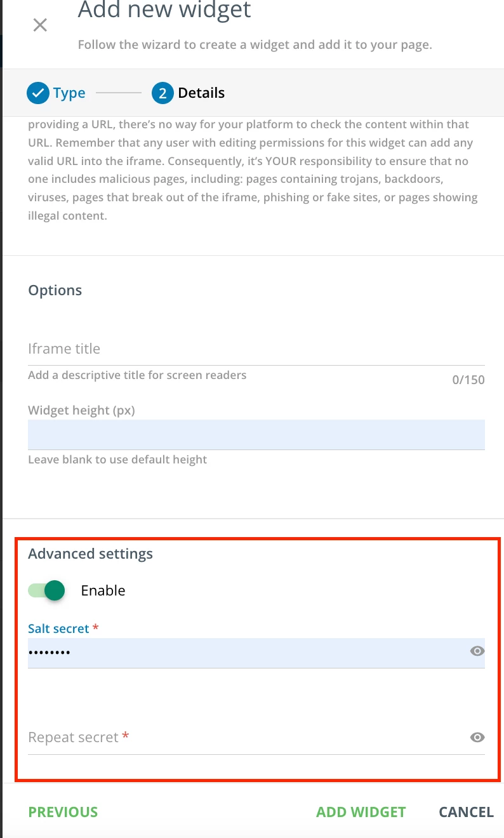Image resolution: width=504 pixels, height=838 pixels.
Task: Click the Advanced settings heading
Action: pos(90,554)
